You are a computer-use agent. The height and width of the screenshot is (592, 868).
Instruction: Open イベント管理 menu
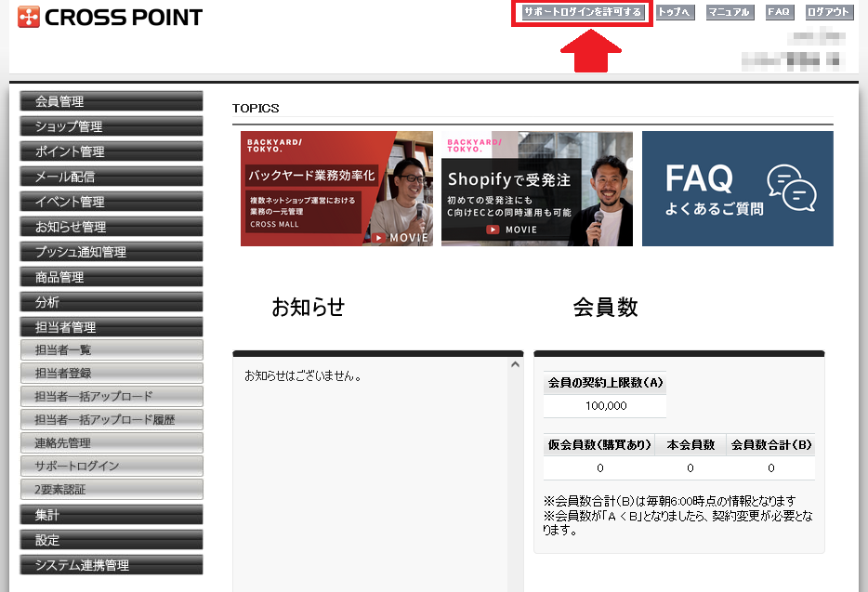112,202
